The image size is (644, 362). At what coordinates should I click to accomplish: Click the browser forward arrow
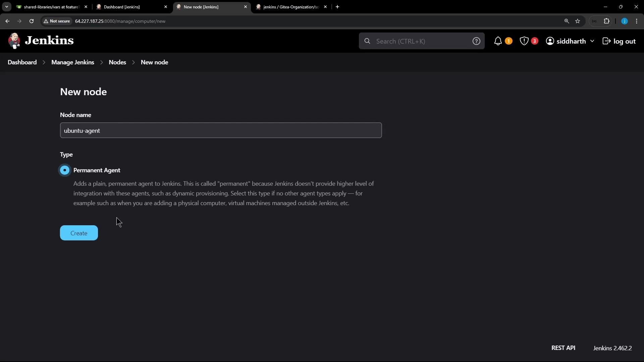point(19,21)
